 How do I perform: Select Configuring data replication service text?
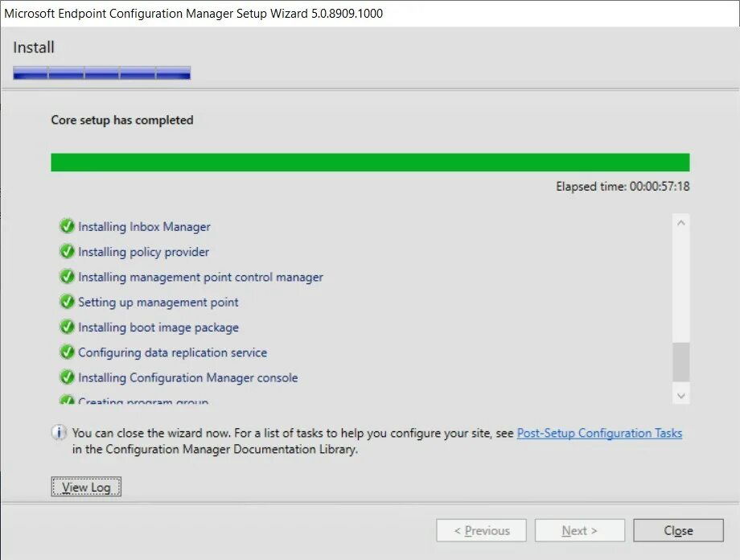[172, 352]
